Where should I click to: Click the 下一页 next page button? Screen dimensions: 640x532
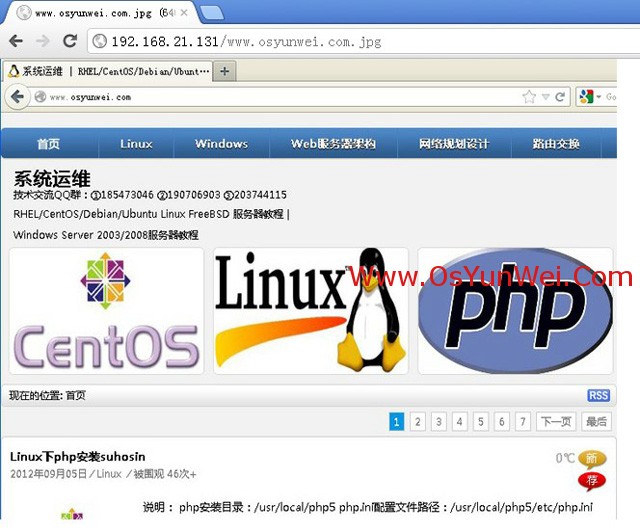coord(556,421)
